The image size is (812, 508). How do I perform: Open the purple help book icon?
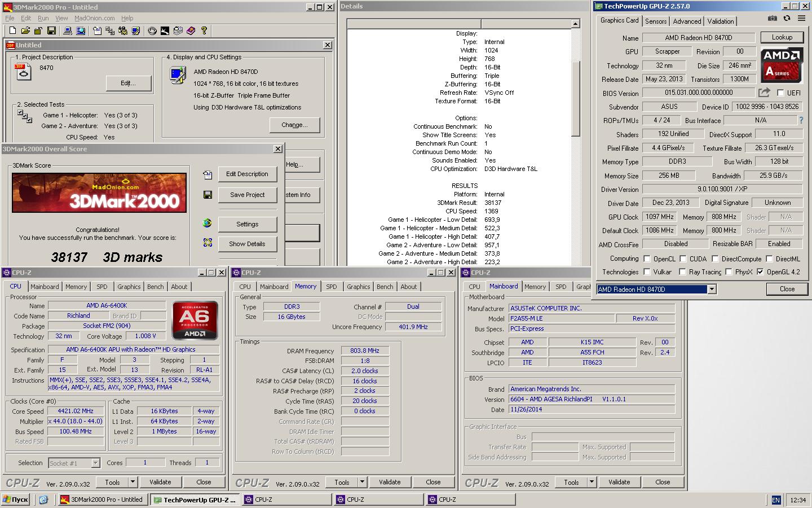[x=191, y=31]
